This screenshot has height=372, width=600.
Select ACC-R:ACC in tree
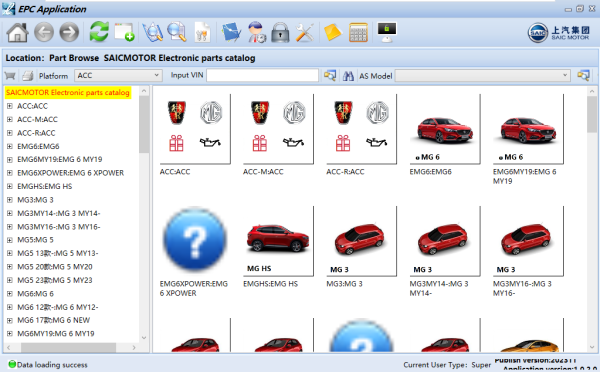tap(36, 133)
